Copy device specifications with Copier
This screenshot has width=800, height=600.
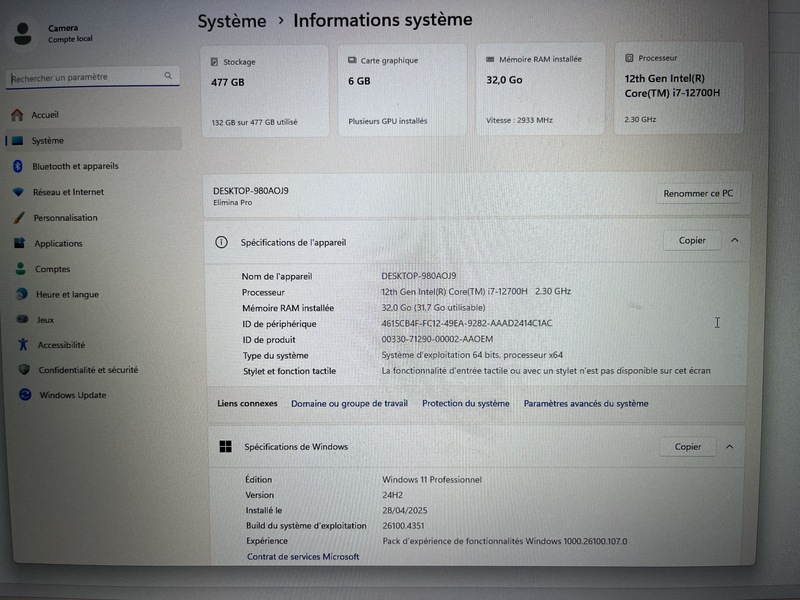tap(692, 240)
